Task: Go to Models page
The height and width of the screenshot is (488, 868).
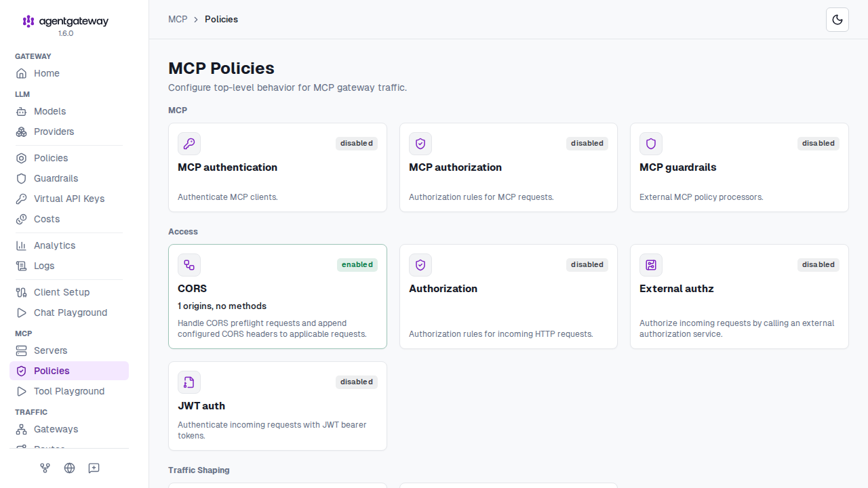Action: coord(69,111)
